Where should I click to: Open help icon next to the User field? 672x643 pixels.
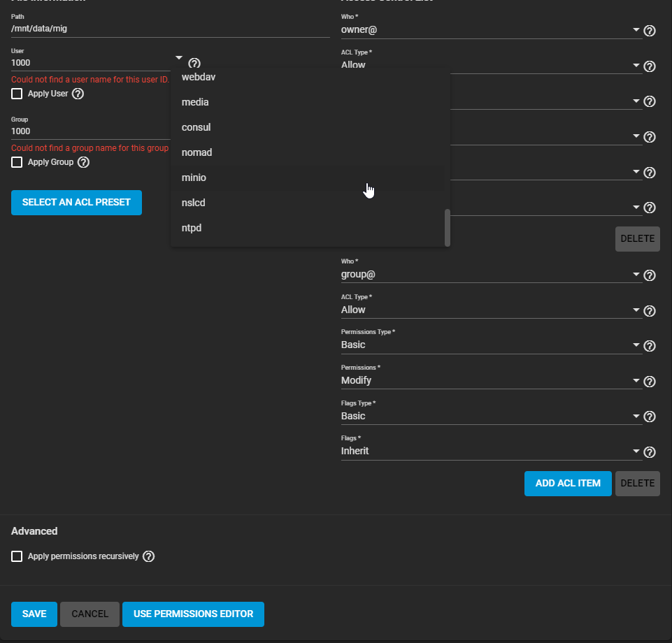[x=194, y=64]
